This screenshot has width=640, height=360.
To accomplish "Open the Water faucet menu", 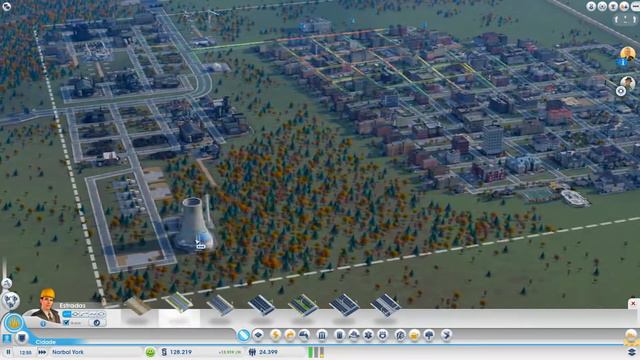I will (x=304, y=335).
